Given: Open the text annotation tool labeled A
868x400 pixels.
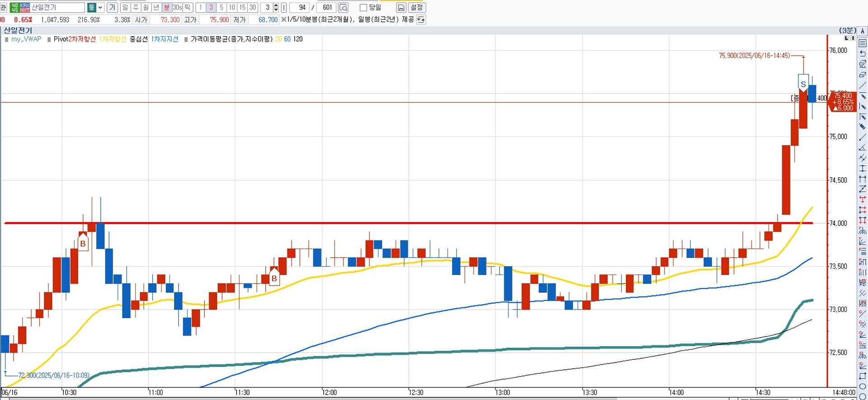Looking at the screenshot, I should click(863, 31).
